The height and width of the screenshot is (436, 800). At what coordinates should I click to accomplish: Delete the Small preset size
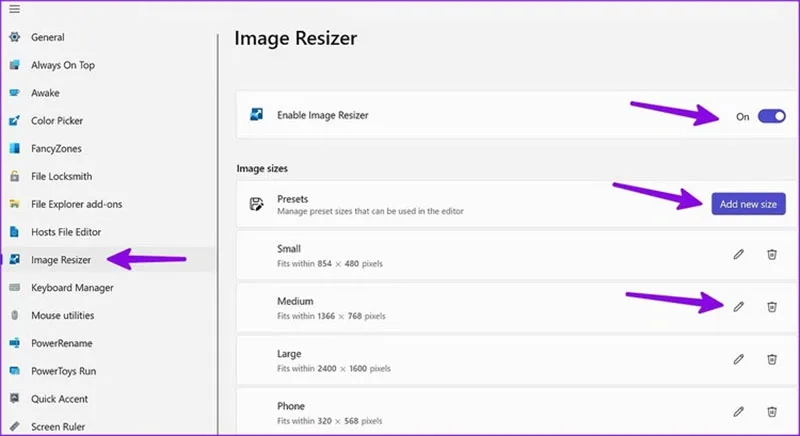(772, 254)
